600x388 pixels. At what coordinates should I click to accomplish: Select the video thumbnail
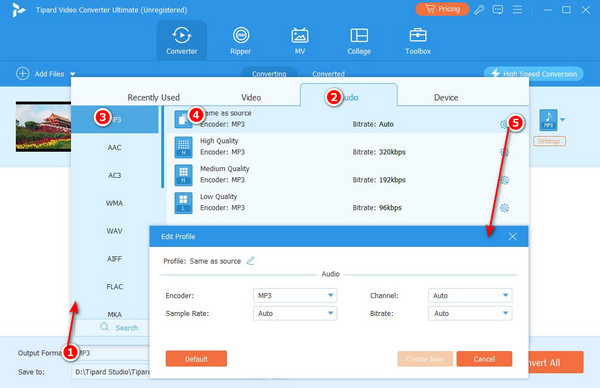click(x=43, y=127)
